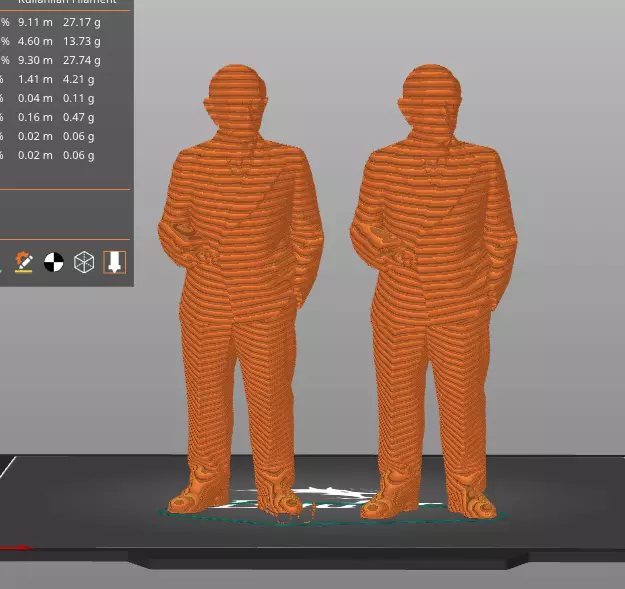Select the 1.41 m filament length value
Image resolution: width=625 pixels, height=589 pixels.
[x=35, y=79]
